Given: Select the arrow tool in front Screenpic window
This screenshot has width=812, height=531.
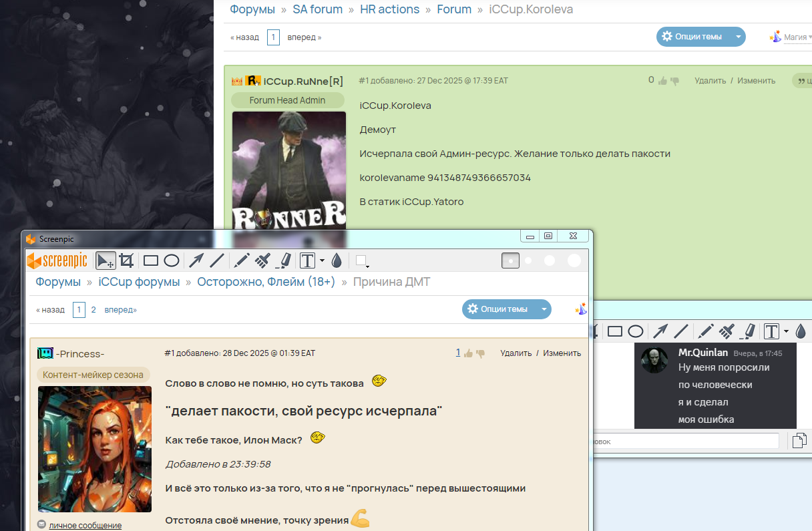Looking at the screenshot, I should tap(196, 260).
